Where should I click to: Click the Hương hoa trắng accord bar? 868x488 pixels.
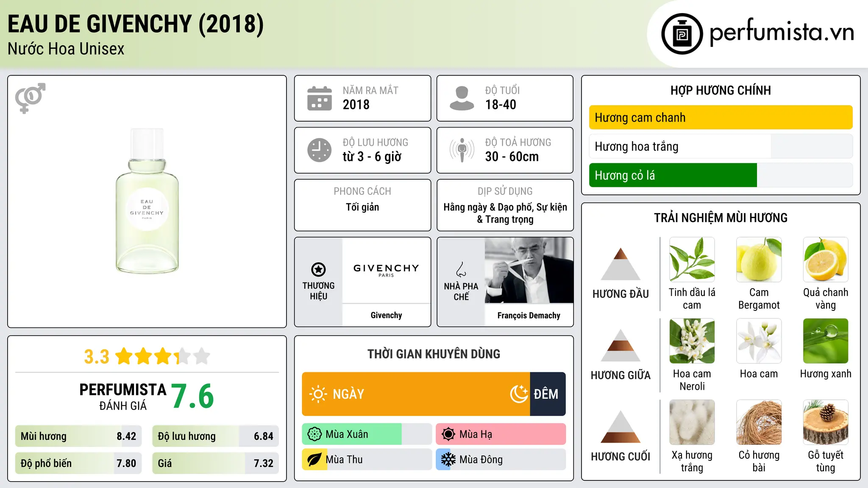(x=721, y=146)
